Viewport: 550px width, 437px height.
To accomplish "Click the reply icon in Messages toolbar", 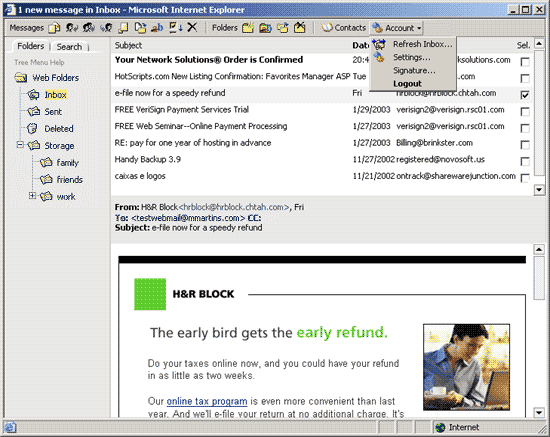I will click(x=72, y=27).
